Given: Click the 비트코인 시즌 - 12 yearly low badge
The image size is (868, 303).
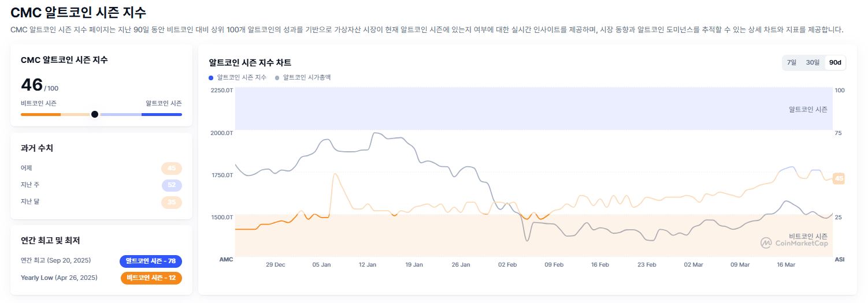Looking at the screenshot, I should (x=151, y=278).
